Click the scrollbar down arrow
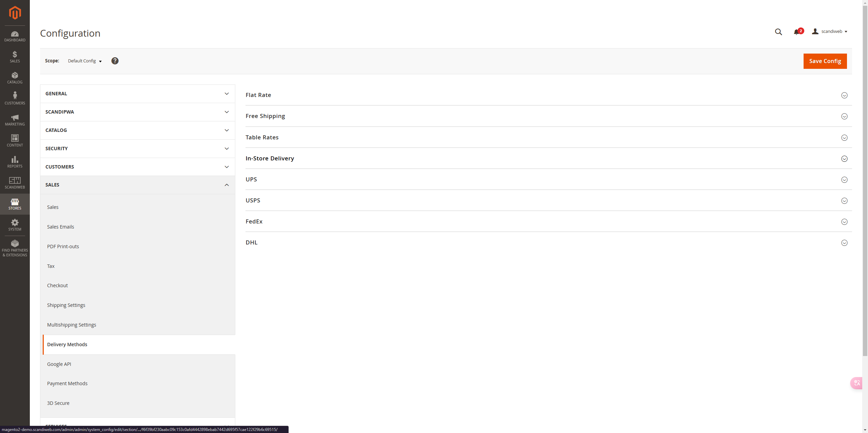868x433 pixels. pos(865,430)
